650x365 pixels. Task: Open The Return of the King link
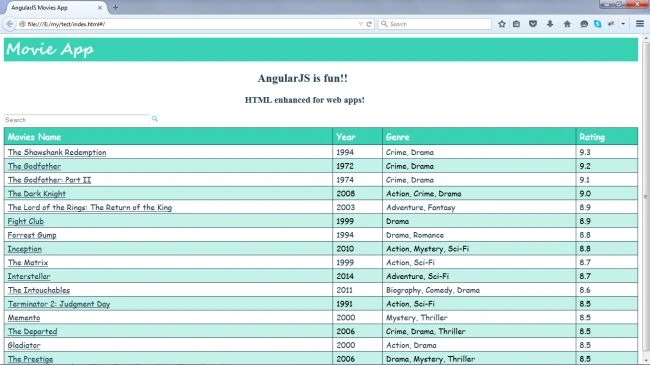90,207
